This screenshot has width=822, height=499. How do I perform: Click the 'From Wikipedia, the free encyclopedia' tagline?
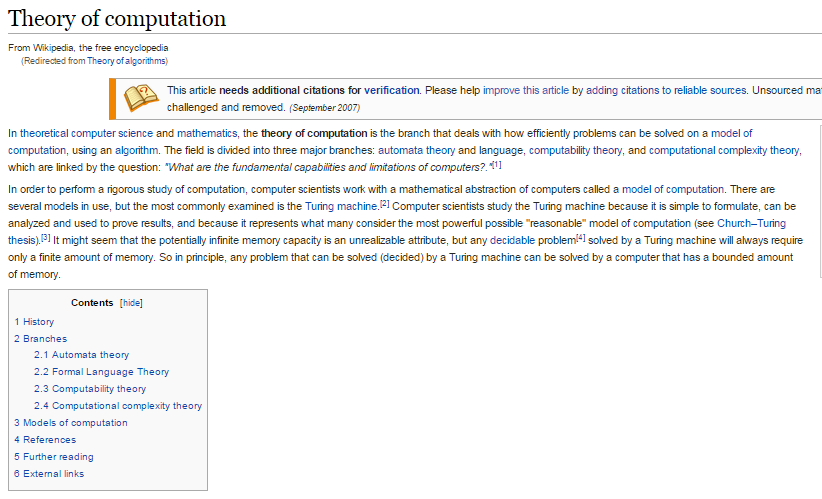tap(88, 48)
